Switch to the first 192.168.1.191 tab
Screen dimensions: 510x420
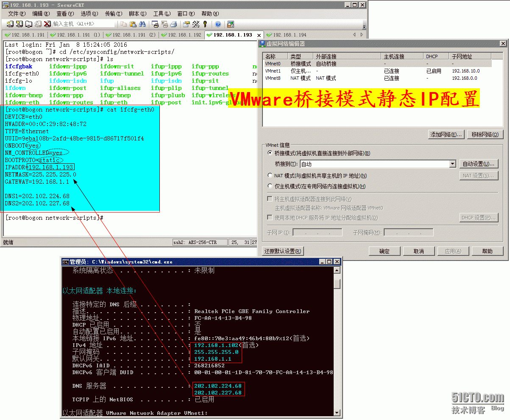25,35
